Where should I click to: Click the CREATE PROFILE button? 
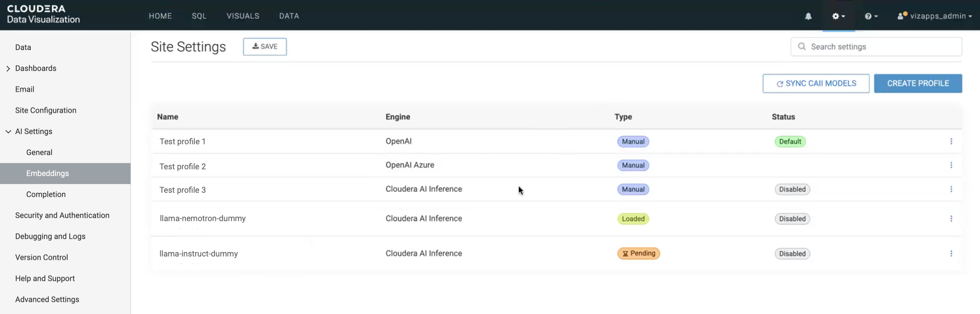point(918,83)
